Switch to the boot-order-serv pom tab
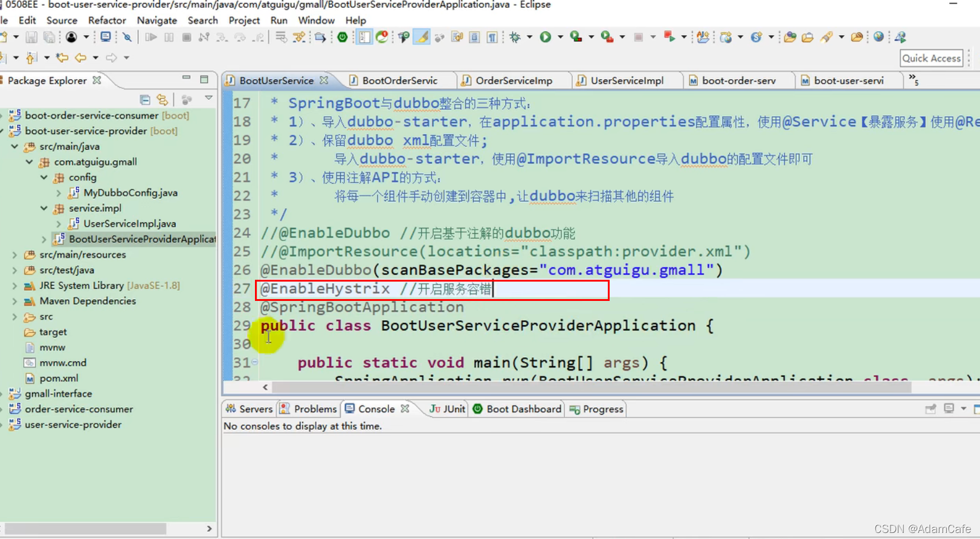The width and height of the screenshot is (980, 539). pos(738,80)
